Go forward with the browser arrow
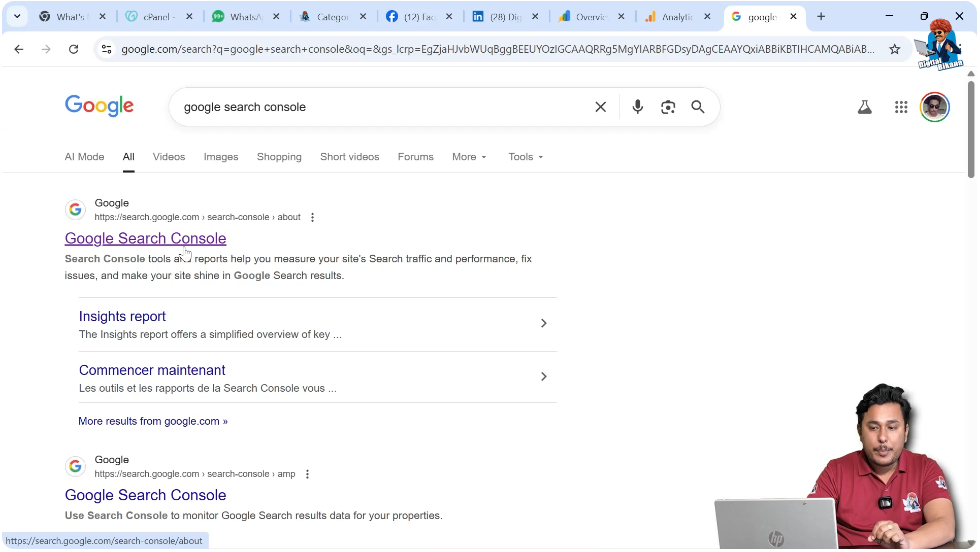Viewport: 980px width, 552px height. 46,49
